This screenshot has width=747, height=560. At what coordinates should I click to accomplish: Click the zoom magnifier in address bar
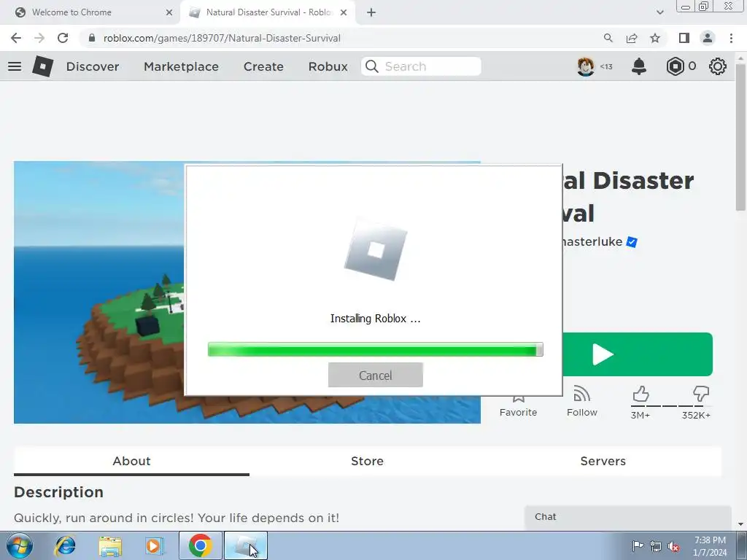coord(608,38)
